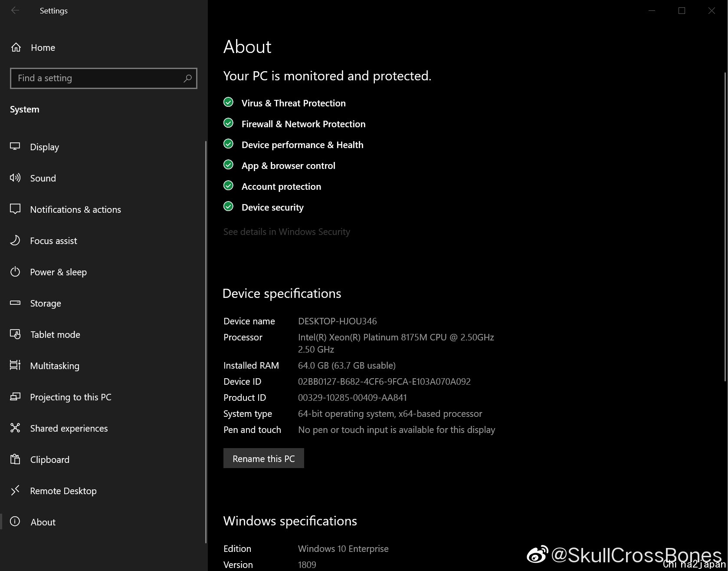The image size is (728, 571).
Task: Click the green check beside Device performance & Health
Action: click(228, 144)
